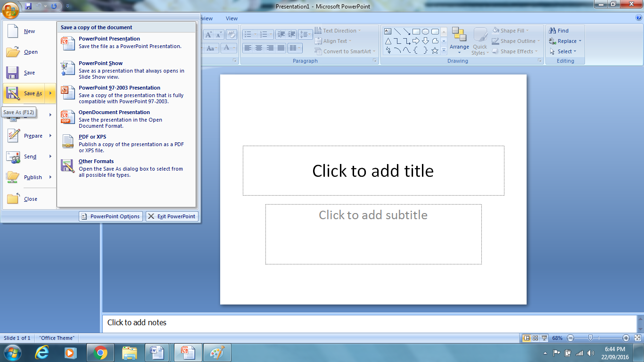Start Slide Show from status bar
This screenshot has width=644, height=362.
(x=545, y=338)
